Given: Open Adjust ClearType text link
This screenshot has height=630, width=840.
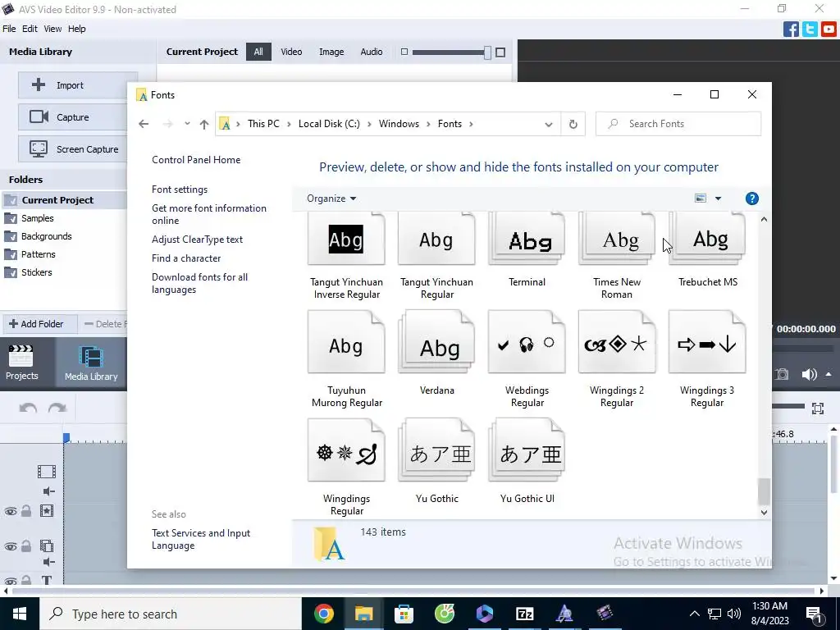Looking at the screenshot, I should pos(197,240).
